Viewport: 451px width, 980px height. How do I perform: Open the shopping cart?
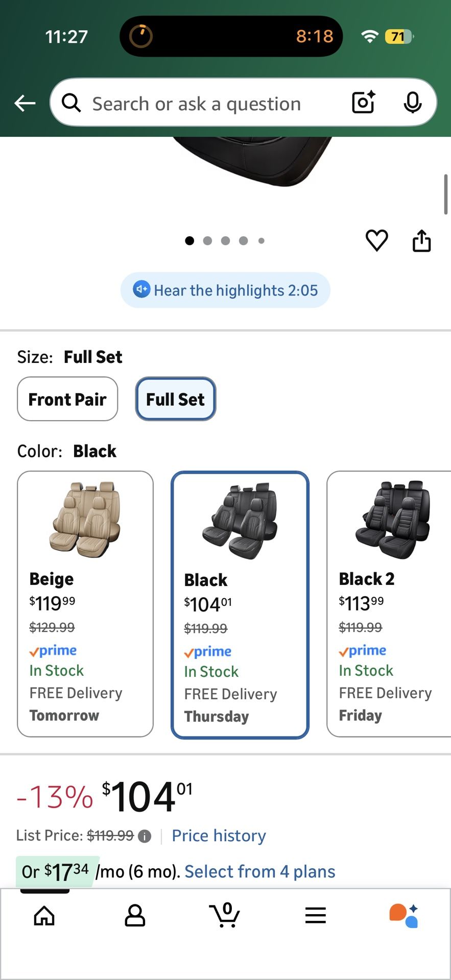point(225,915)
